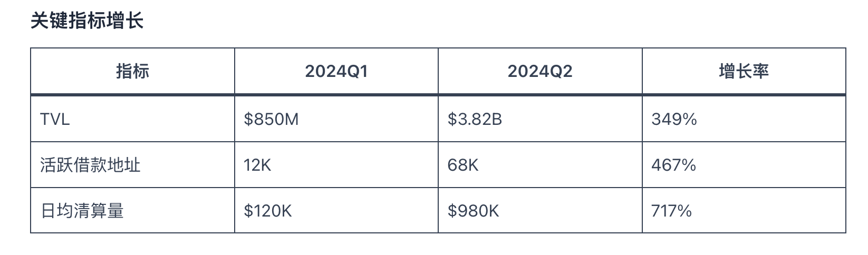868x255 pixels.
Task: Click the $980K cell
Action: point(540,211)
